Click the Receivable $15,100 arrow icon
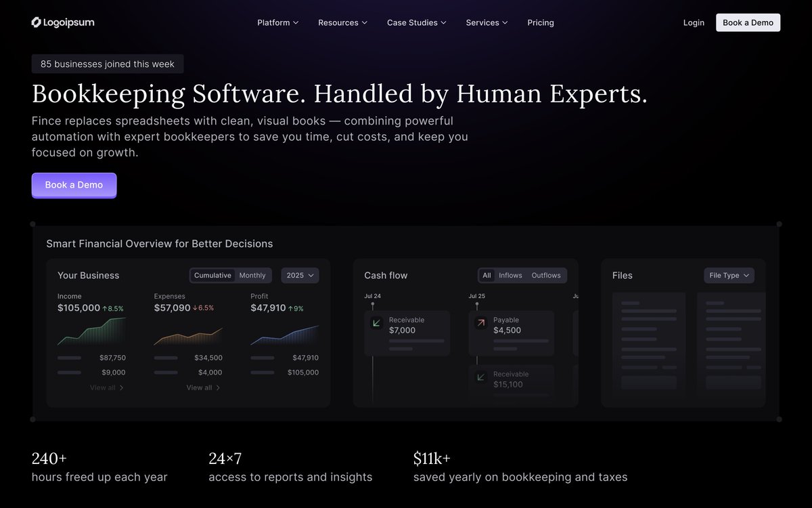This screenshot has width=812, height=508. click(x=480, y=377)
